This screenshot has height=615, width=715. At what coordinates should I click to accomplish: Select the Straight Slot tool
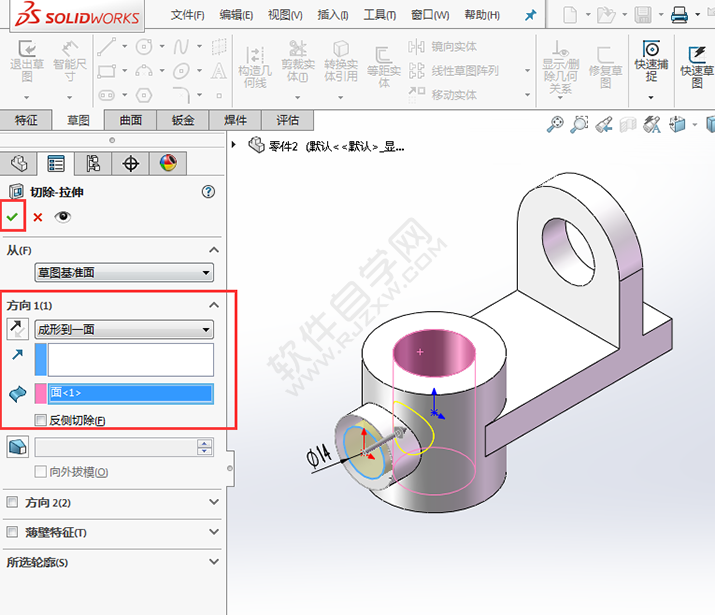click(106, 95)
